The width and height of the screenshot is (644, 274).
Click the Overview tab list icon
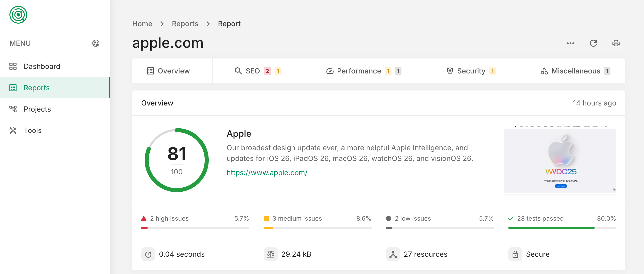click(x=151, y=71)
